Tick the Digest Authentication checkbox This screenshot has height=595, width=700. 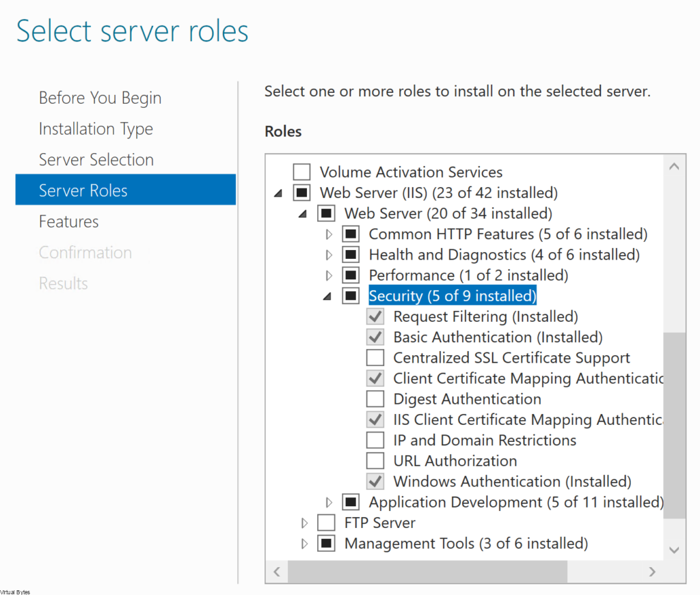[x=375, y=399]
